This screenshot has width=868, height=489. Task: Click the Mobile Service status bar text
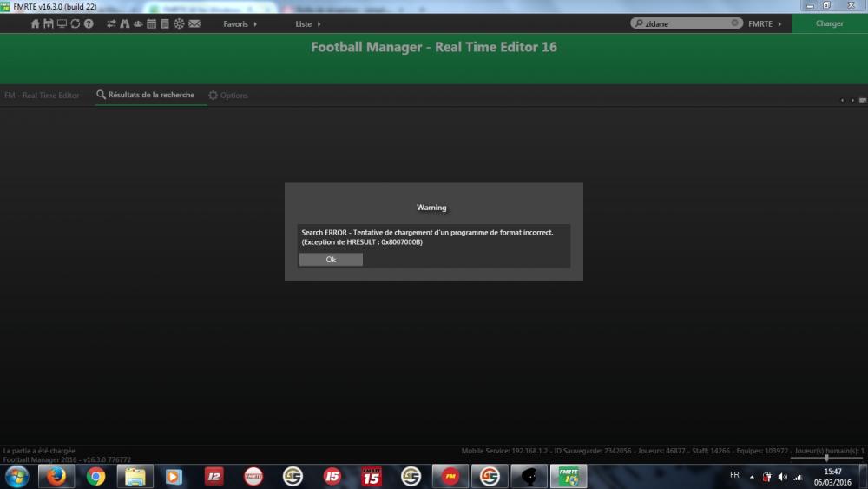[663, 451]
